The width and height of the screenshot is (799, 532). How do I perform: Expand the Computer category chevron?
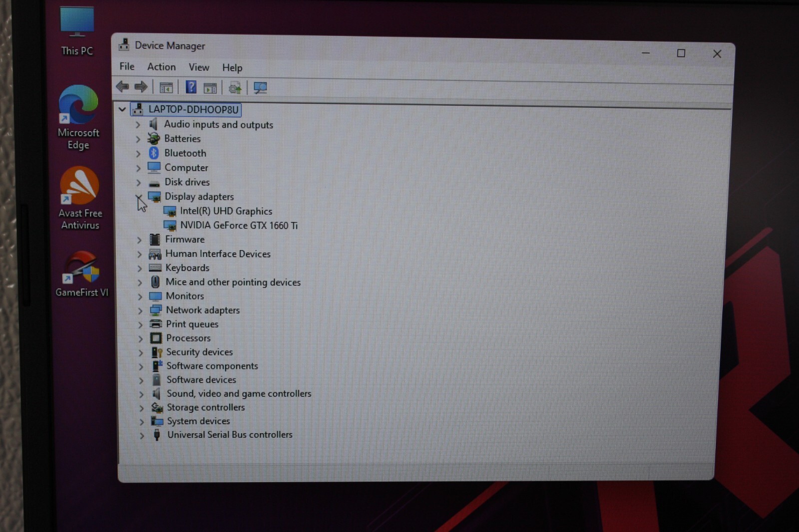138,168
